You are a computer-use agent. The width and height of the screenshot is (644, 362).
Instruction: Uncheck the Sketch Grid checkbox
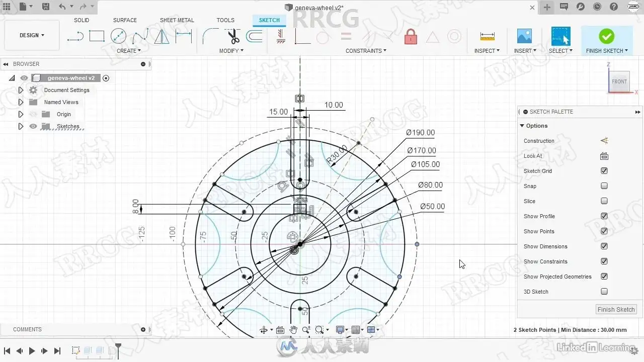tap(604, 171)
